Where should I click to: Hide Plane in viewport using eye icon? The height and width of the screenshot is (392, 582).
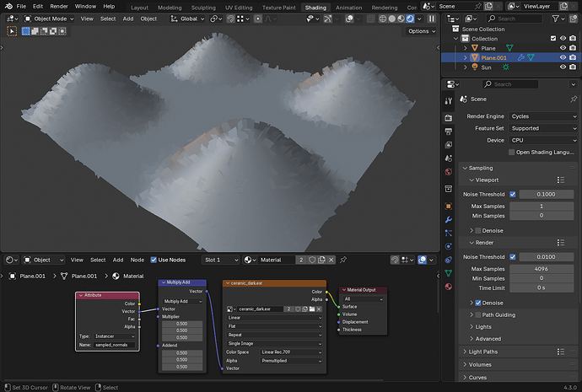pyautogui.click(x=563, y=48)
